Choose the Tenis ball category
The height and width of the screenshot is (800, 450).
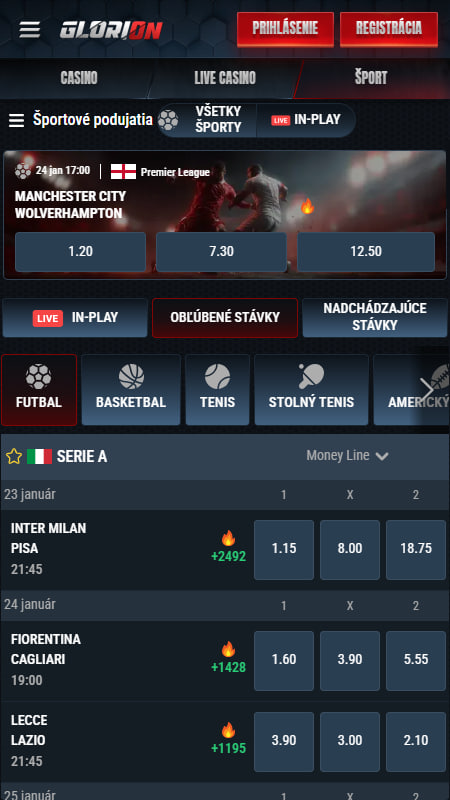tap(217, 390)
